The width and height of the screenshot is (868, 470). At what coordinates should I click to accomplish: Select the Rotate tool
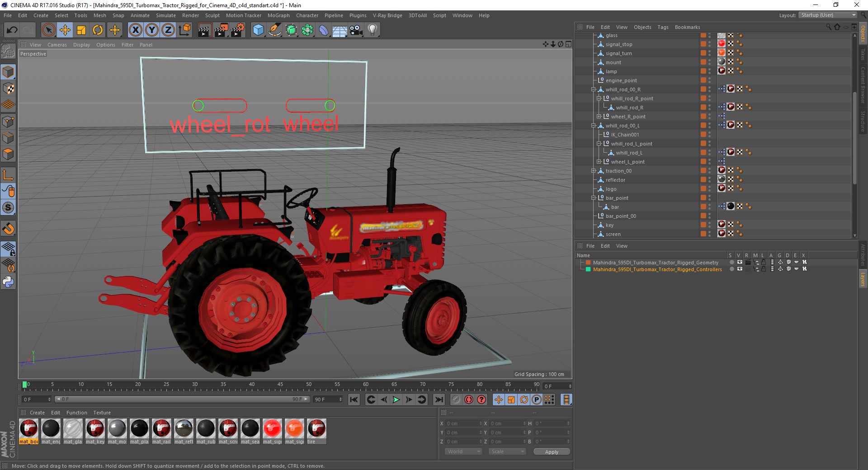(98, 30)
